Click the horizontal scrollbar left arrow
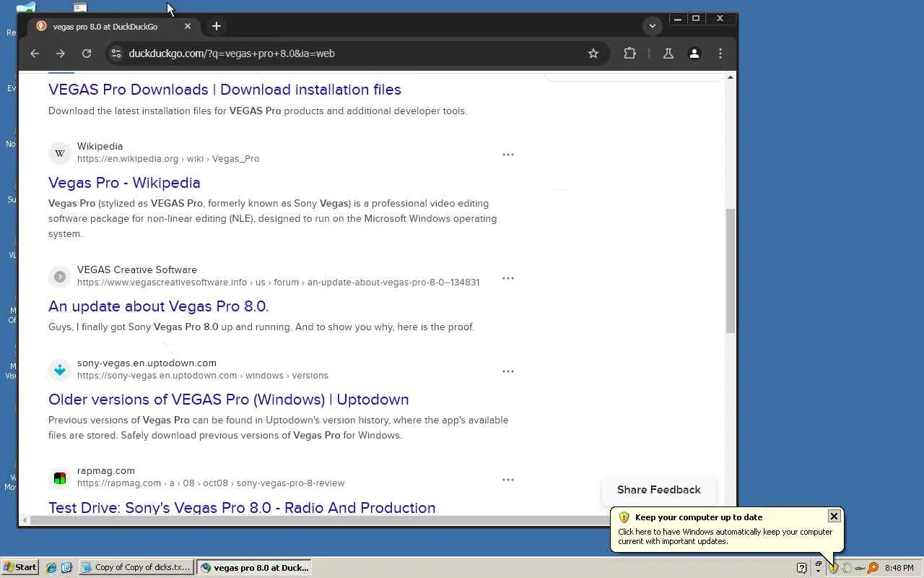 click(x=25, y=520)
